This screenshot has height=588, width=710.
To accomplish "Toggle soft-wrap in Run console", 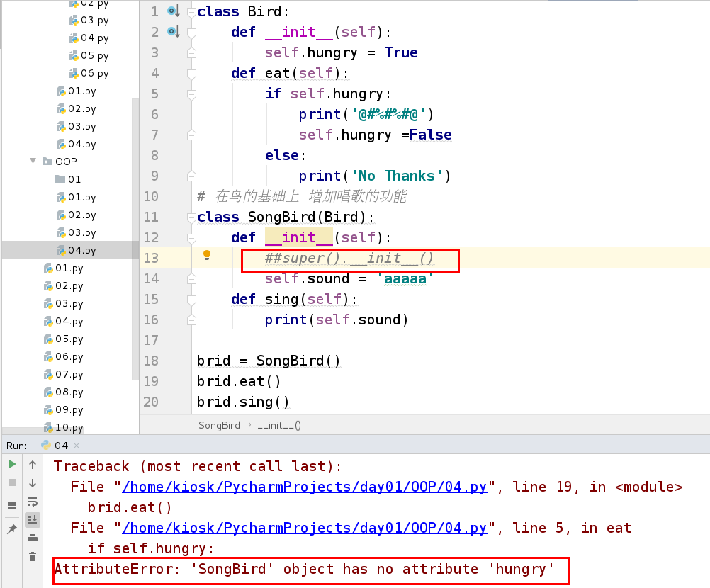I will [33, 502].
